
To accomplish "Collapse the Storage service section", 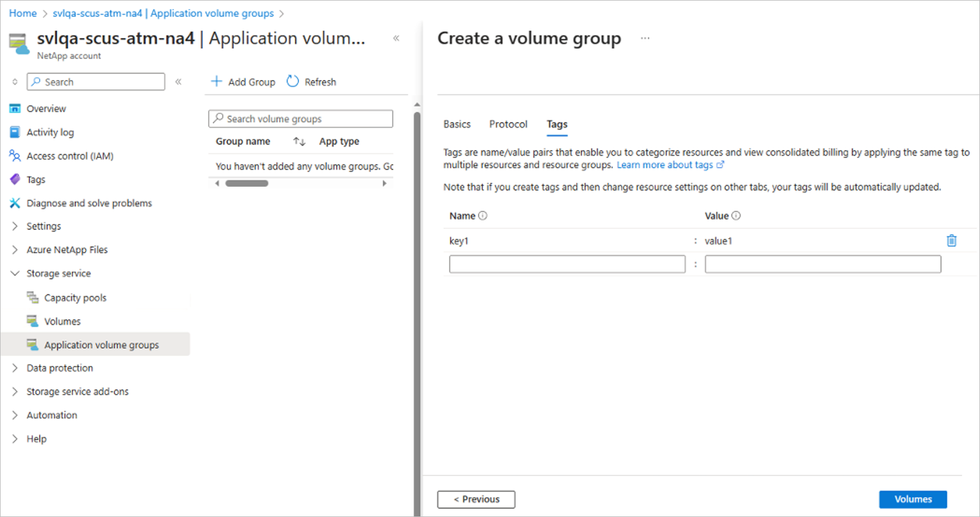I will 15,273.
